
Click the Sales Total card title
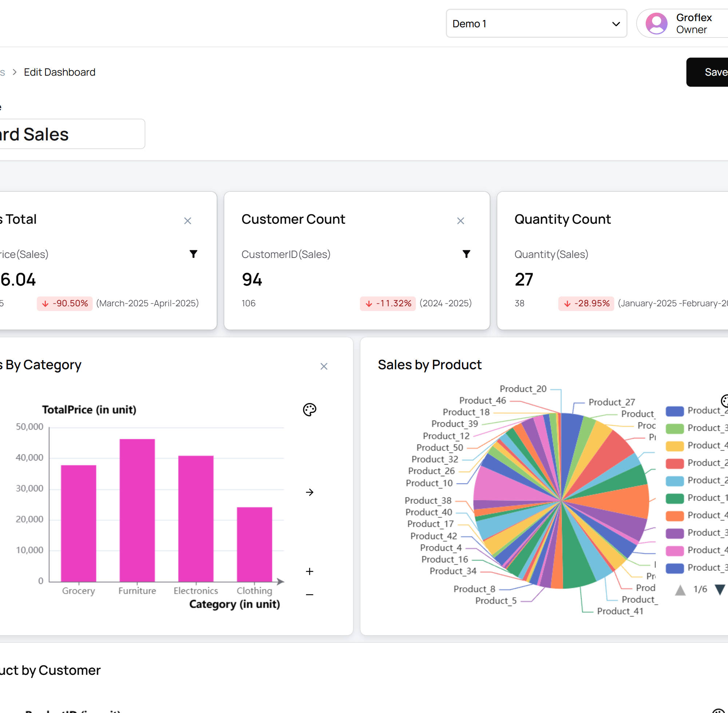tap(19, 219)
